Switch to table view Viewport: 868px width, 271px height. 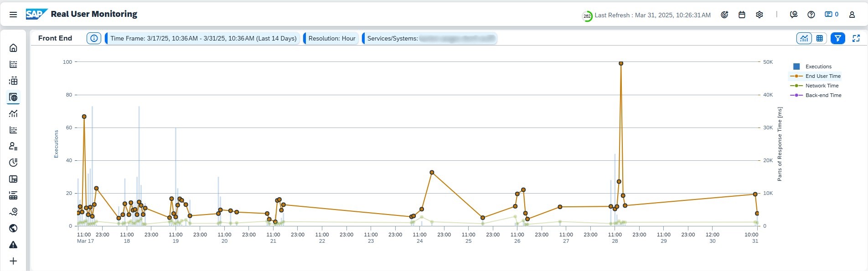pyautogui.click(x=820, y=38)
